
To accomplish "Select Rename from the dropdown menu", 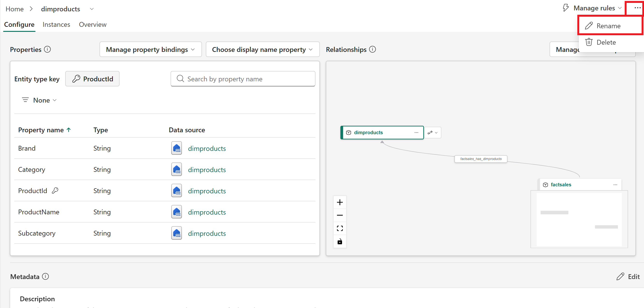I will click(x=610, y=26).
